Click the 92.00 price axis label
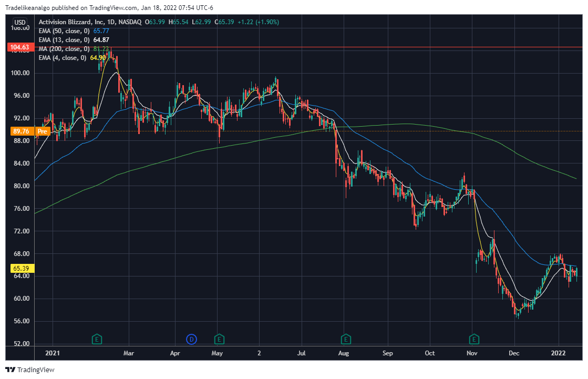 (x=22, y=118)
